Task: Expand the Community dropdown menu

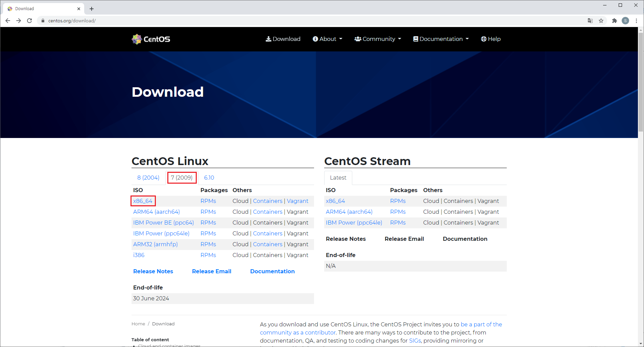Action: [378, 39]
